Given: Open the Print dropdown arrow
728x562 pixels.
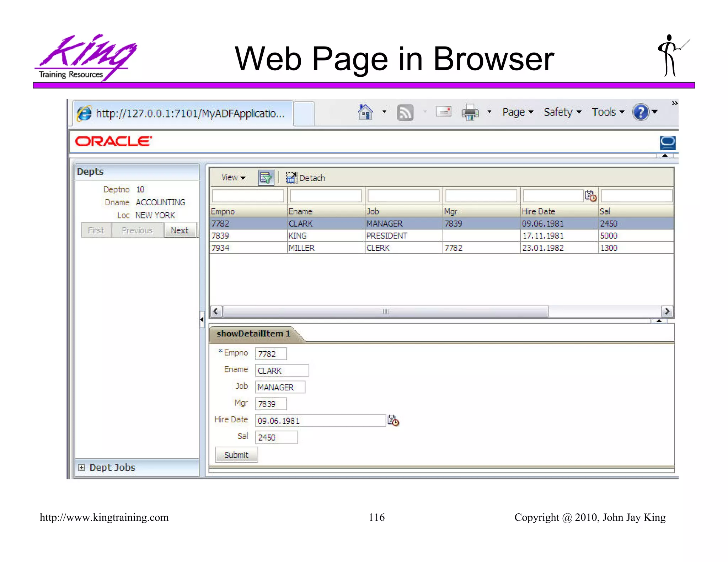Looking at the screenshot, I should pyautogui.click(x=489, y=112).
